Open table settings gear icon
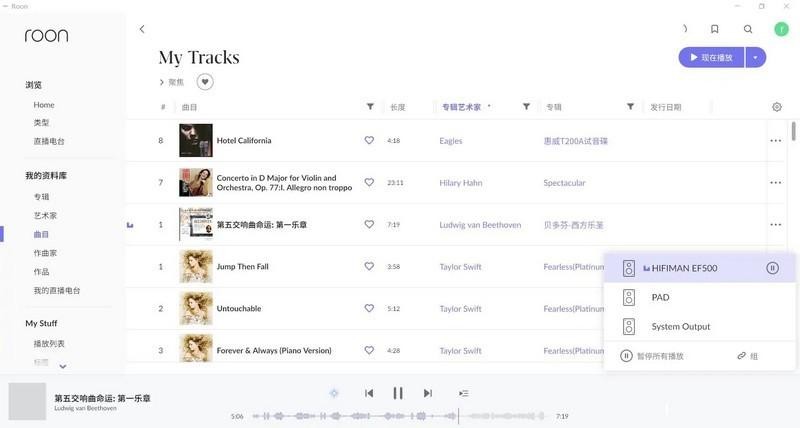 click(777, 107)
